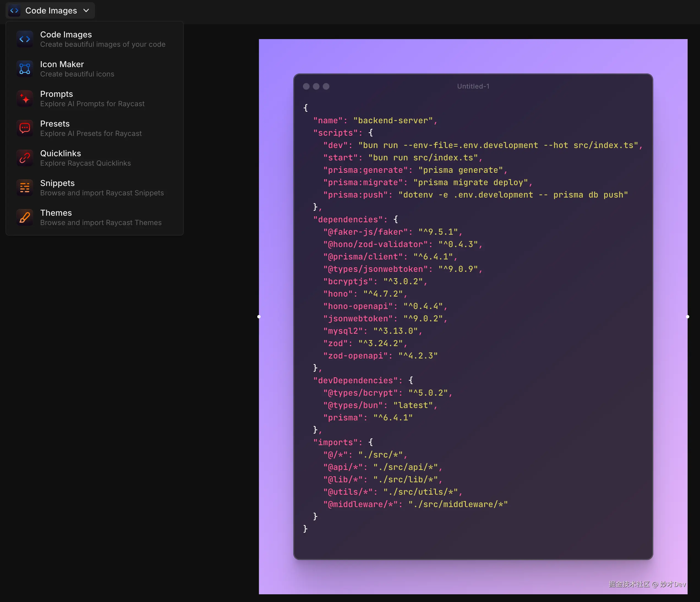This screenshot has width=700, height=602.
Task: Go to Browse and import Raycast Snippets
Action: point(102,193)
